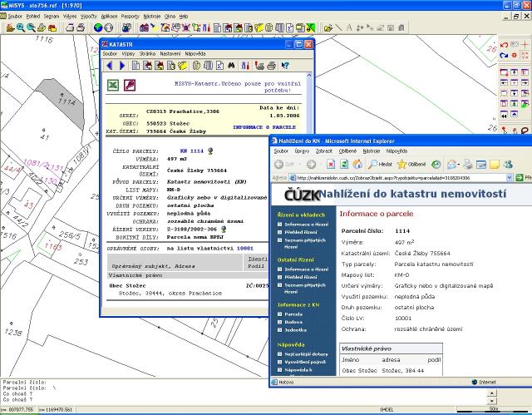Click the Messenger icon in Internet Explorer toolbar

coord(508,165)
